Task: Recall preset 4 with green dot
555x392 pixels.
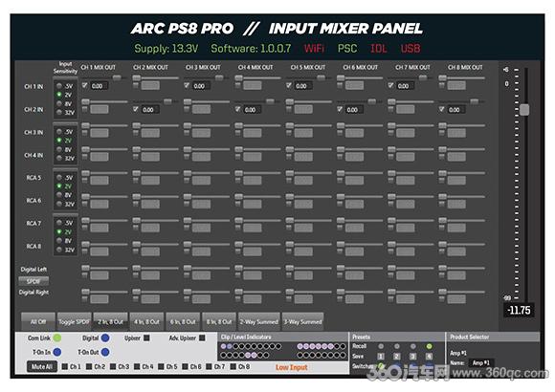Action: tap(429, 346)
